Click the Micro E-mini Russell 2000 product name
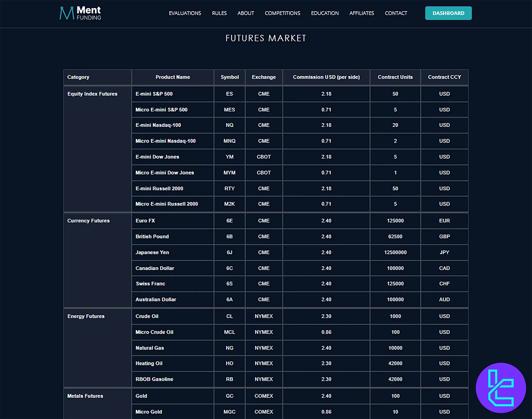 coord(167,204)
